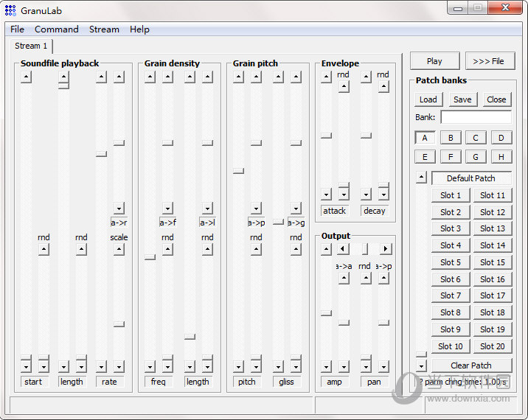Choose patch Slot 10

(451, 346)
